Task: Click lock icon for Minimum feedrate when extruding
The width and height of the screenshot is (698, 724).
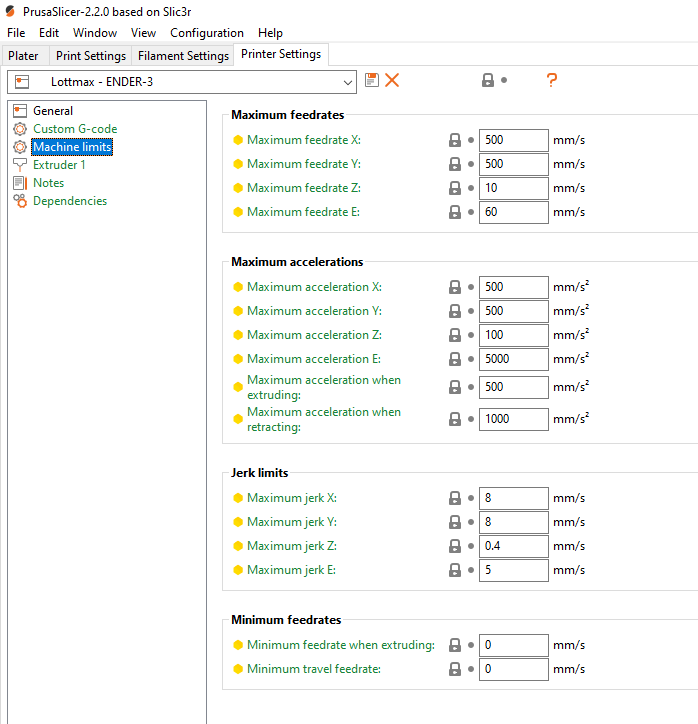Action: pyautogui.click(x=455, y=645)
